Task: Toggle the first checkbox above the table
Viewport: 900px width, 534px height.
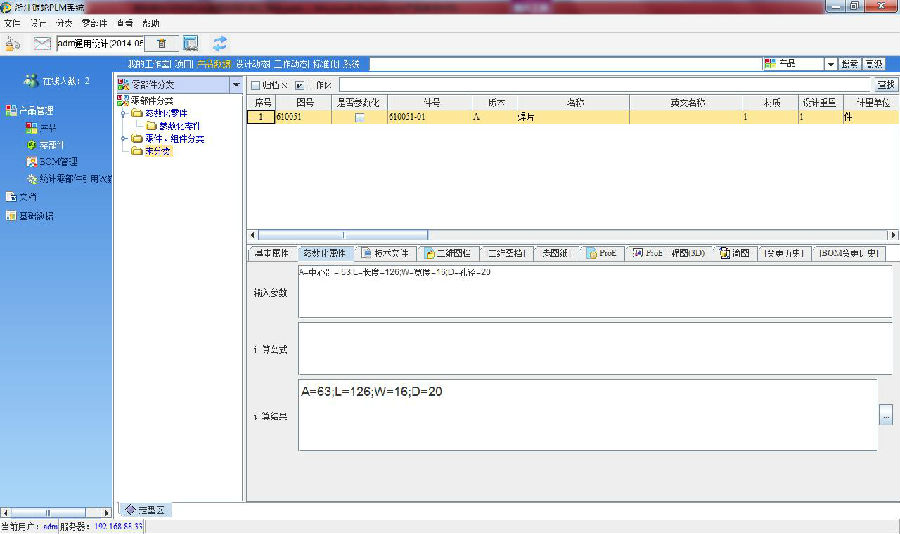Action: pyautogui.click(x=255, y=86)
